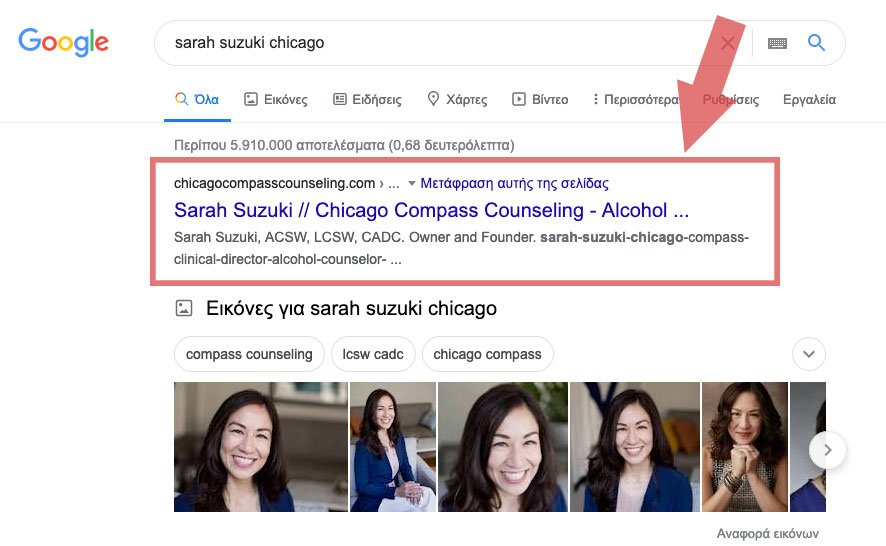Open Sarah Suzuki // Chicago Compass Counseling result

[x=431, y=210]
